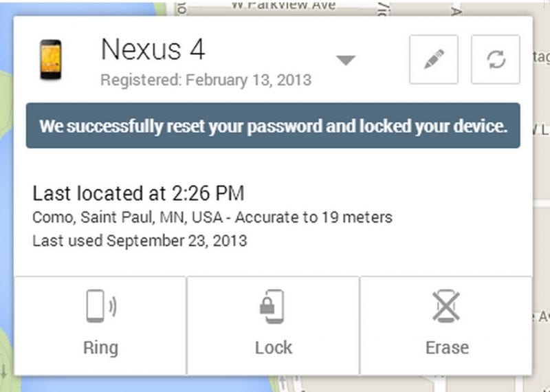Click the Last used September 23 text

[140, 241]
